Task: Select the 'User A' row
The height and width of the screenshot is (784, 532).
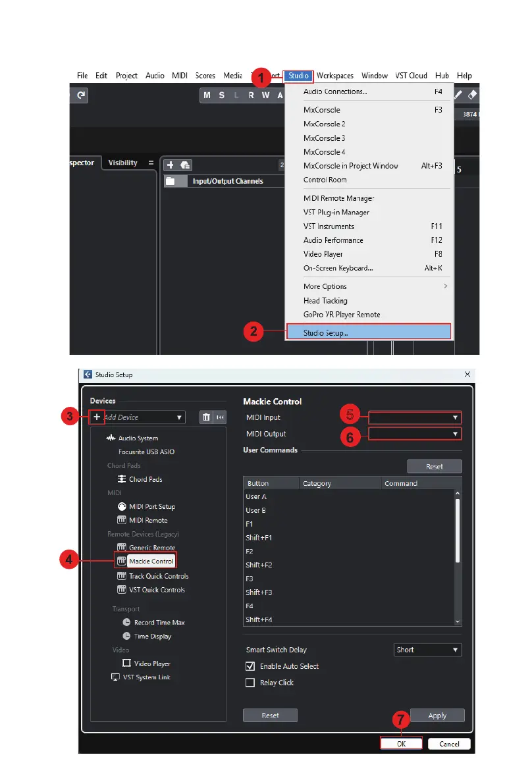Action: pyautogui.click(x=348, y=496)
